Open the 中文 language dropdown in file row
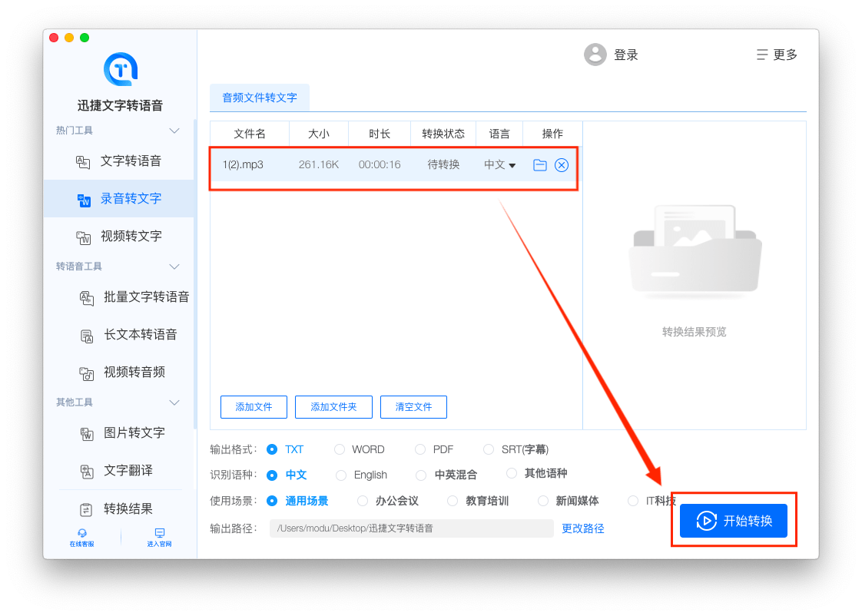Image resolution: width=862 pixels, height=616 pixels. 499,165
